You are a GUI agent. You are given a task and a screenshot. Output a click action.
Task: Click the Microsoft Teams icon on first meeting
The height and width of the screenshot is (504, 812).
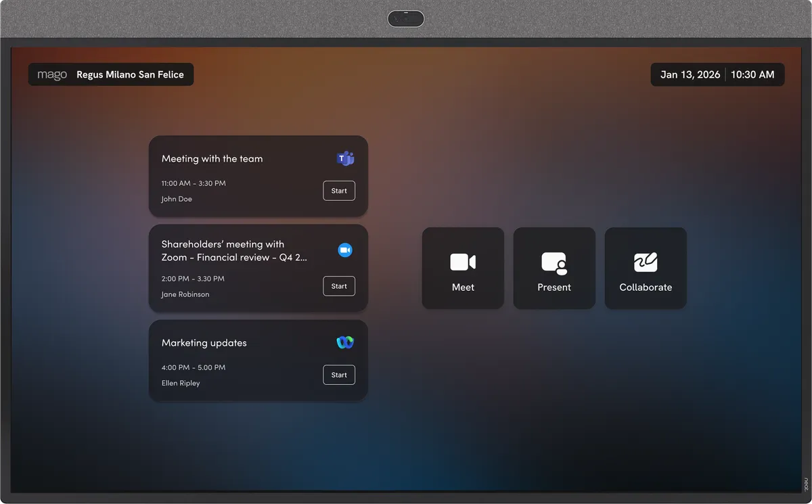click(x=345, y=159)
